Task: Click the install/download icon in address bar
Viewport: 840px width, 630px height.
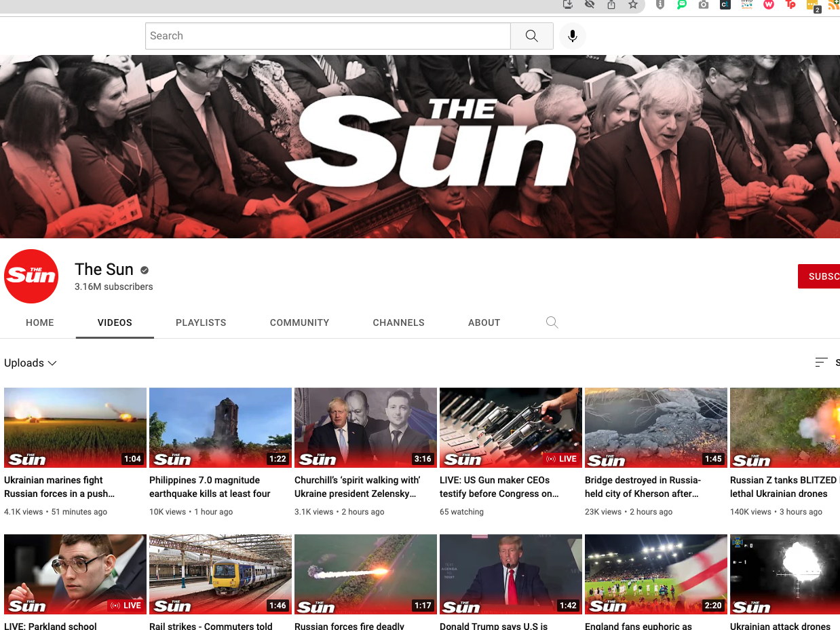Action: point(569,5)
